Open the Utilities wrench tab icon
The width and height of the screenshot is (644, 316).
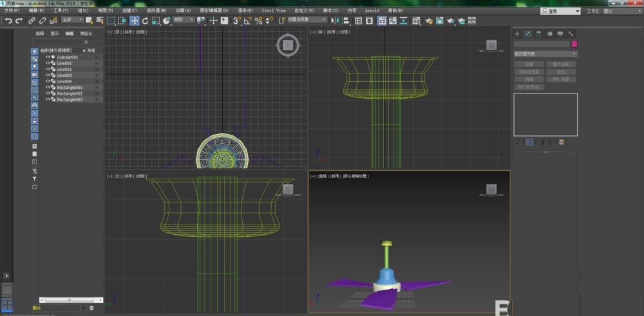tap(571, 34)
